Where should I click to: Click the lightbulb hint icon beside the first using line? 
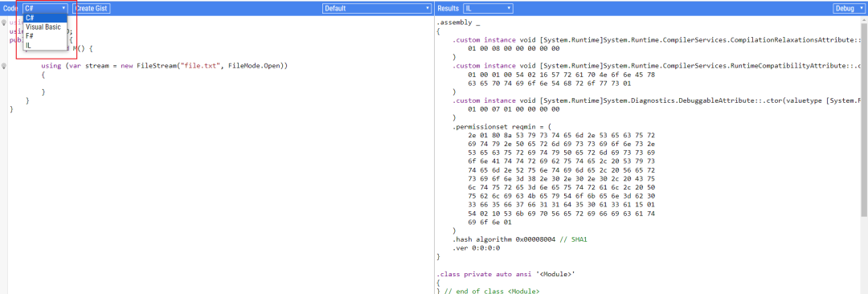point(4,22)
